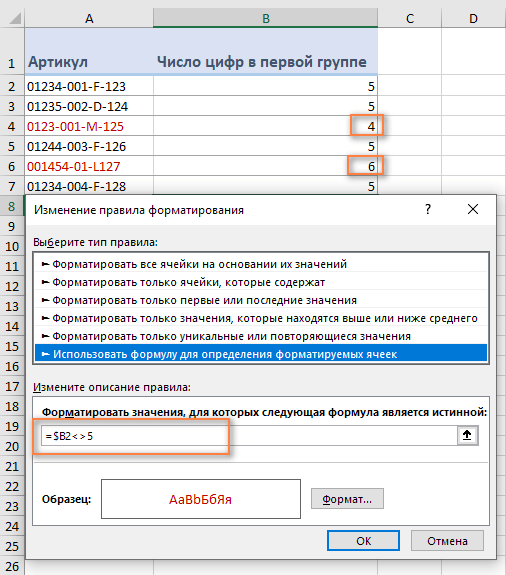Click the formula field =$B2<>5

coord(249,436)
